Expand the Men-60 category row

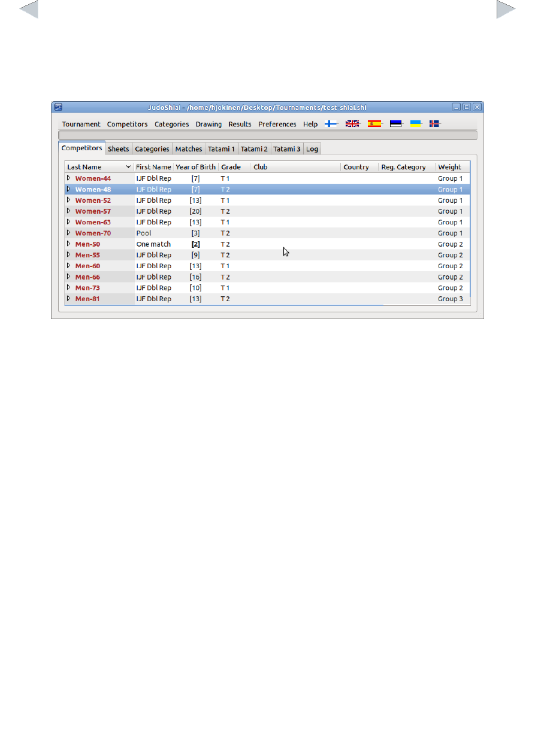point(69,265)
